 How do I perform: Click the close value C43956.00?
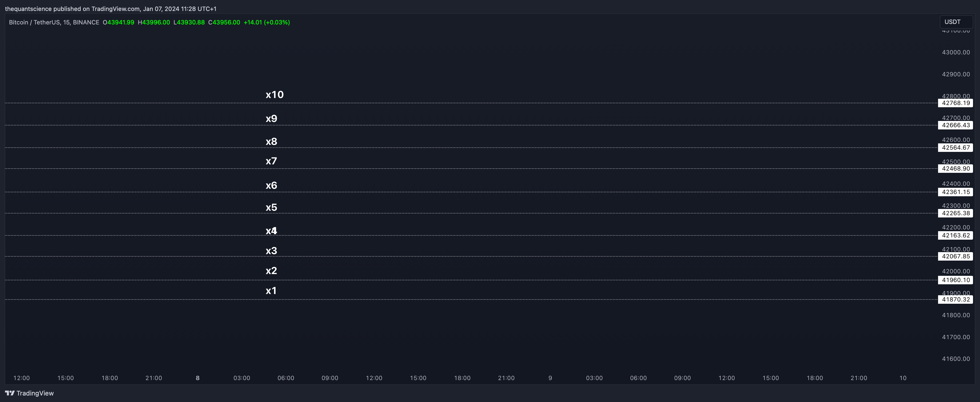point(224,22)
